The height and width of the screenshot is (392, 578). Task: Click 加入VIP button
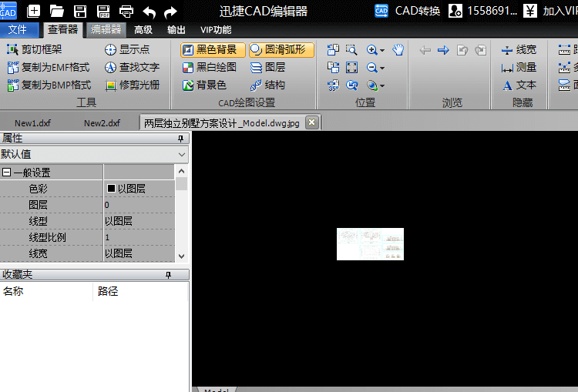(x=550, y=11)
